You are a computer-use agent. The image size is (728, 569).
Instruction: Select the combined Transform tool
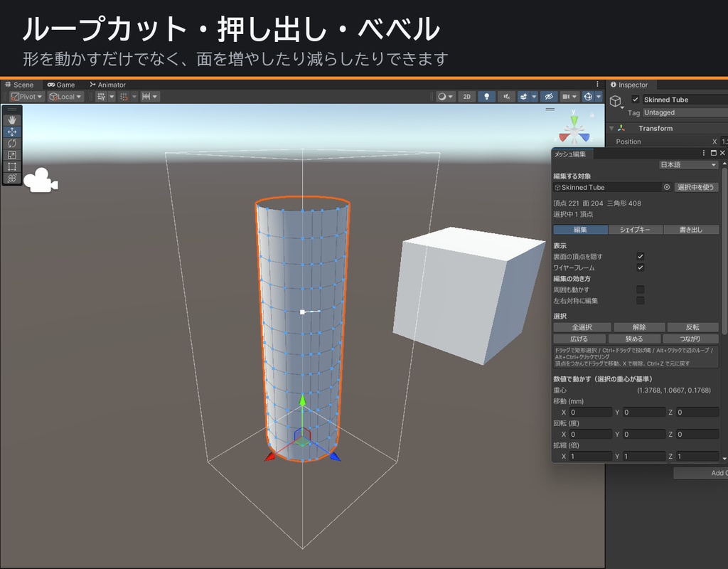tap(12, 179)
